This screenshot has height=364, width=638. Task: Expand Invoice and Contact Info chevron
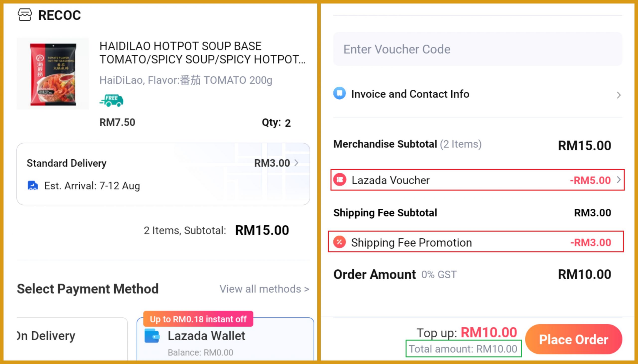pos(619,95)
